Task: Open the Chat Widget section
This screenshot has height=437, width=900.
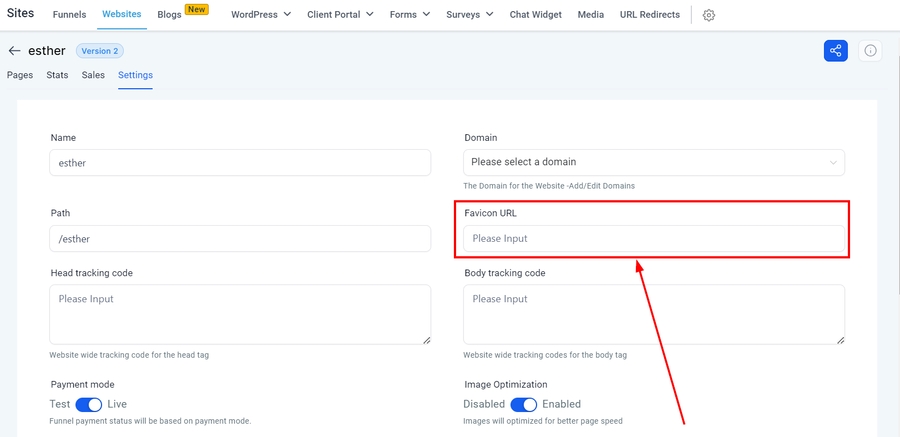Action: pyautogui.click(x=535, y=15)
